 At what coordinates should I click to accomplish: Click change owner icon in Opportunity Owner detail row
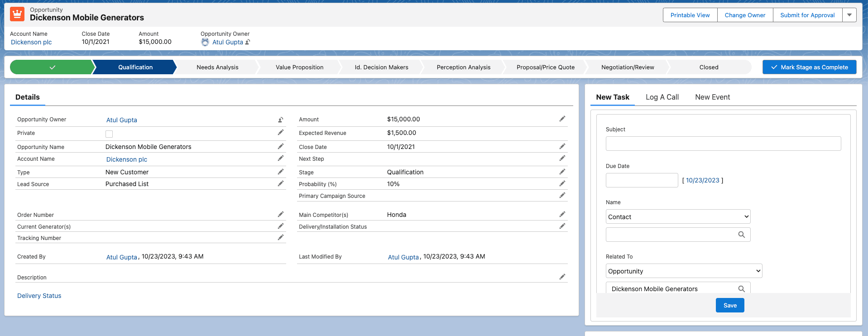pos(281,120)
